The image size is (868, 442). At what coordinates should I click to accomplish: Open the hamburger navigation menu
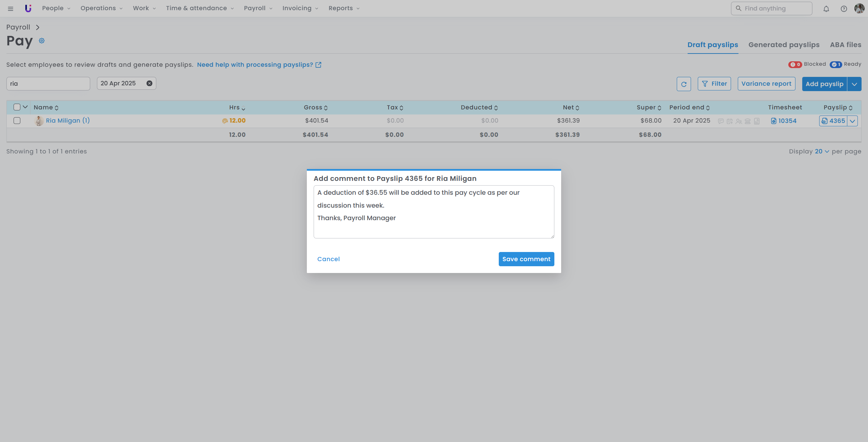[x=11, y=9]
